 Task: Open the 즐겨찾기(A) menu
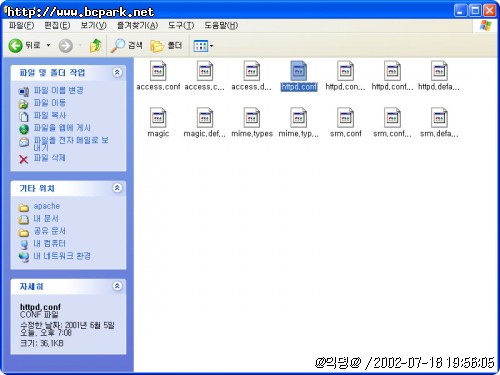[137, 25]
